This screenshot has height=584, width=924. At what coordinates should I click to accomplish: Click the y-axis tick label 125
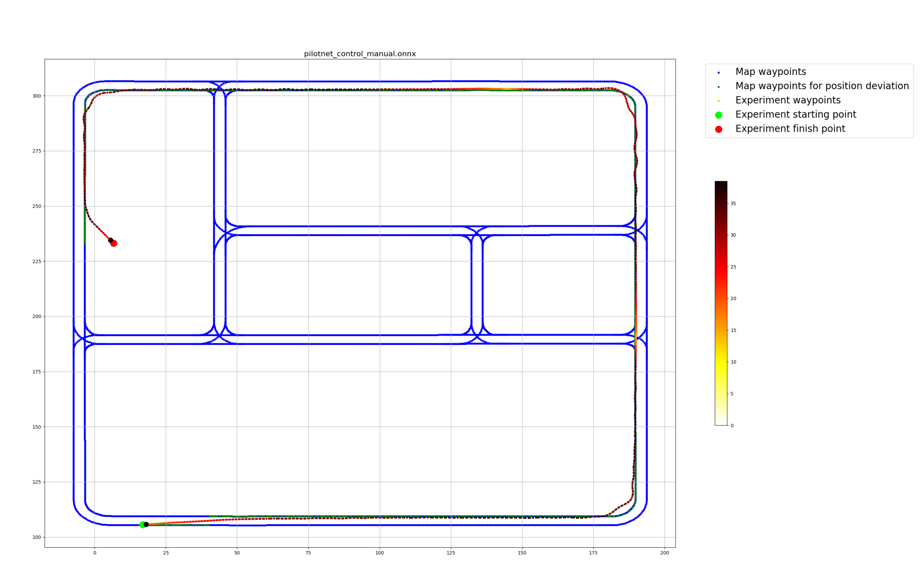point(36,482)
